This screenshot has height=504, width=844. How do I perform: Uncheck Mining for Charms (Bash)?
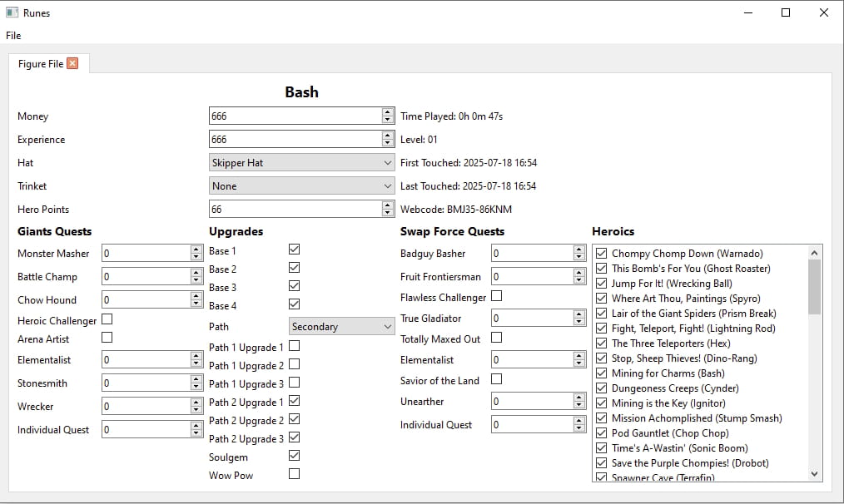(x=602, y=373)
